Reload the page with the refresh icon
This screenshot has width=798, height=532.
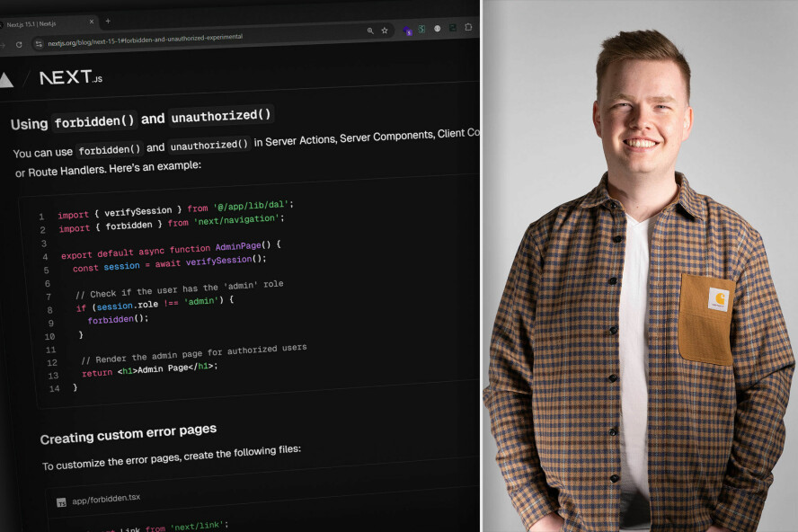click(19, 45)
